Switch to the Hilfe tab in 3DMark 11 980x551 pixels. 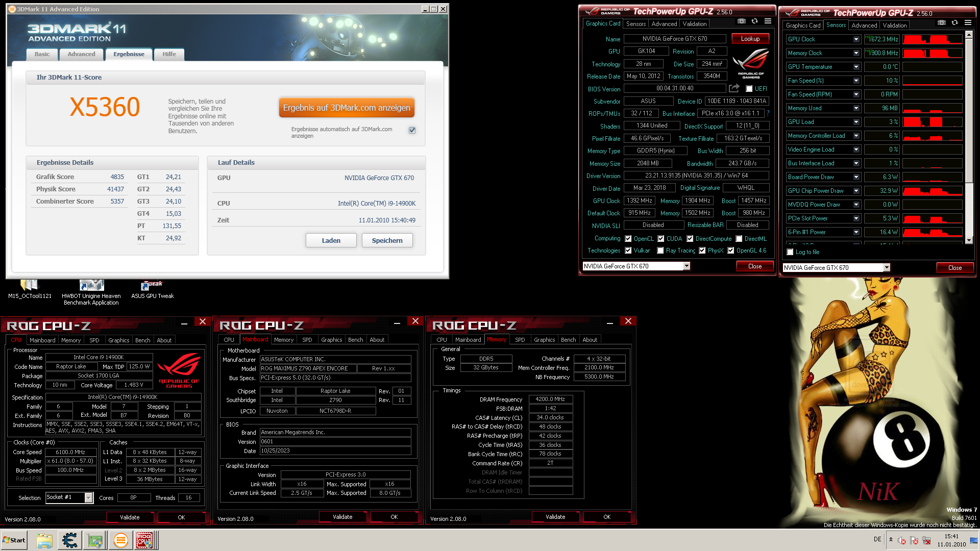[169, 54]
